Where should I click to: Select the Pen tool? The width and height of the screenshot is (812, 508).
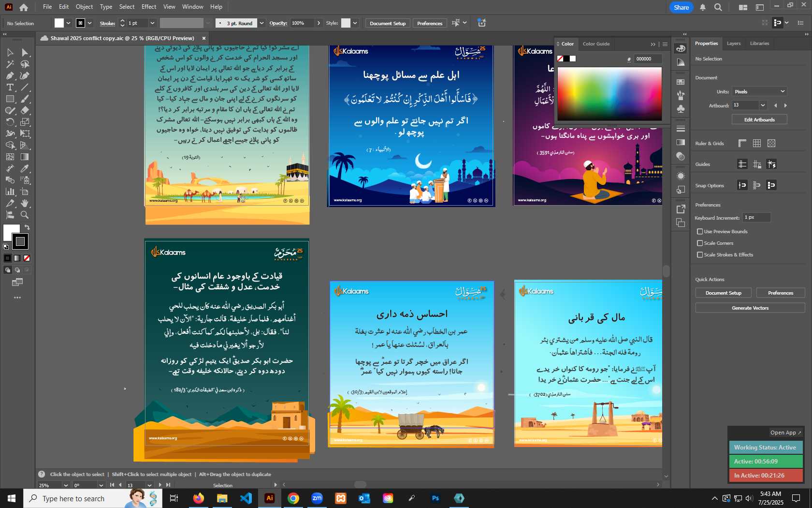click(x=10, y=75)
